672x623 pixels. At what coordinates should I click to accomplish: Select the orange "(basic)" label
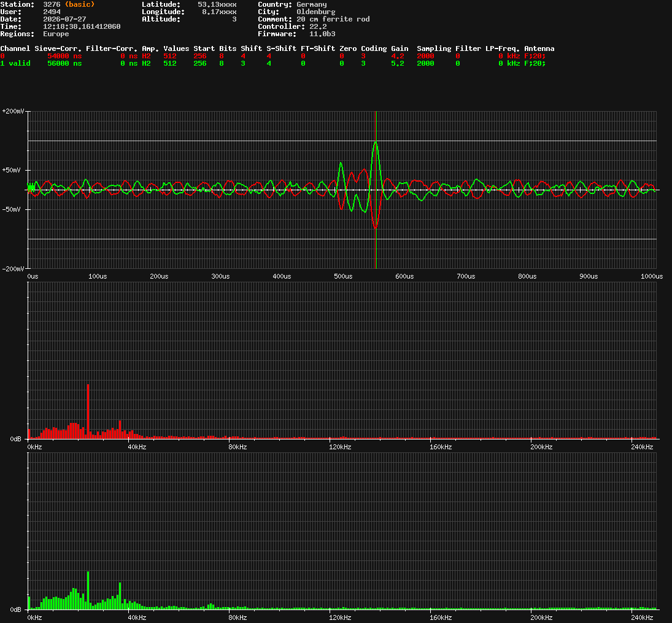(80, 4)
